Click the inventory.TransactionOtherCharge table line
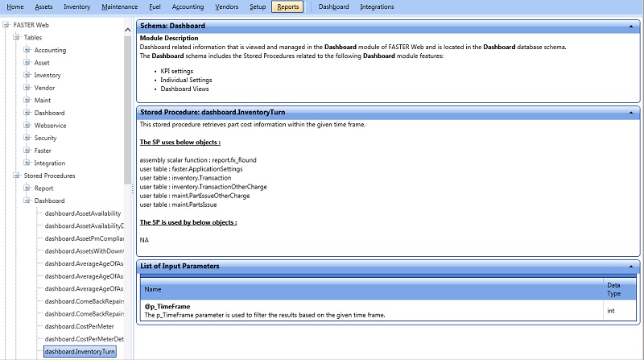644x360 pixels. click(204, 187)
